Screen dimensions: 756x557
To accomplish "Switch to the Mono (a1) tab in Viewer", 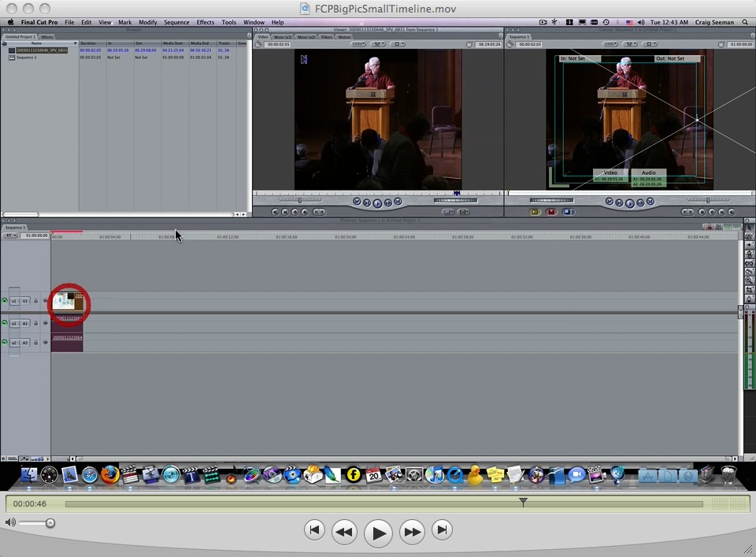I will pos(283,37).
